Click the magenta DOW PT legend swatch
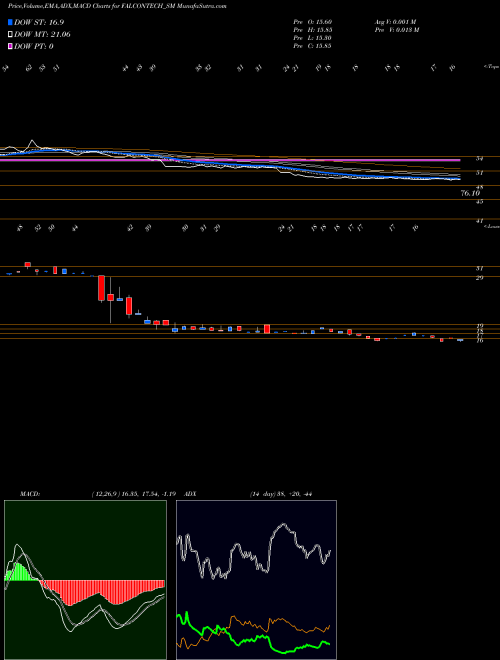The width and height of the screenshot is (500, 660). tap(10, 46)
